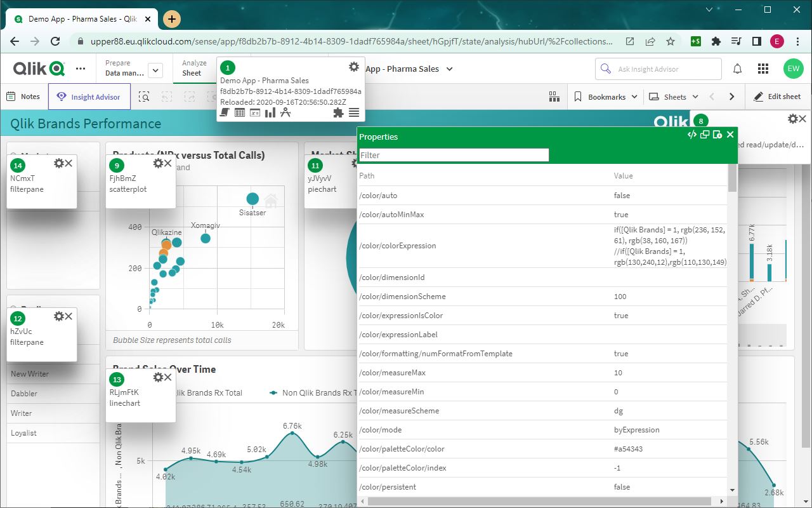Expand the Sheets dropdown
Screen dimensions: 812x508
click(x=674, y=97)
